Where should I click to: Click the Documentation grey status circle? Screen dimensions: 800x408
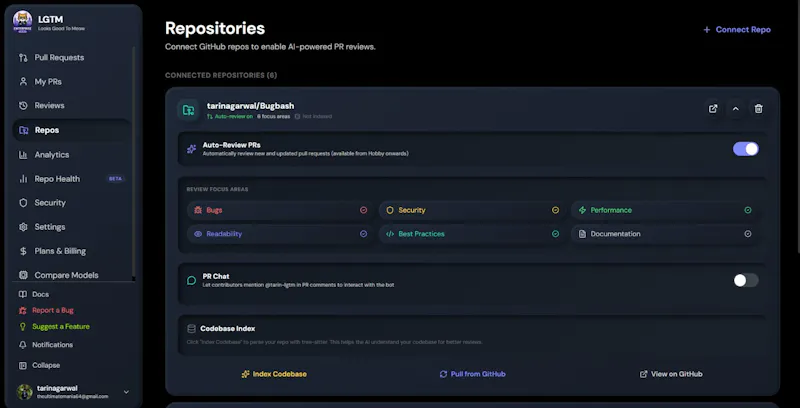748,234
